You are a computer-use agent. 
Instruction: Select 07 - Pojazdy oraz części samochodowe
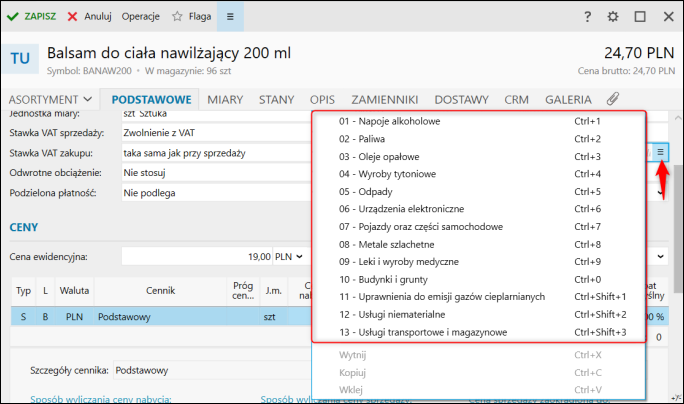pos(479,227)
